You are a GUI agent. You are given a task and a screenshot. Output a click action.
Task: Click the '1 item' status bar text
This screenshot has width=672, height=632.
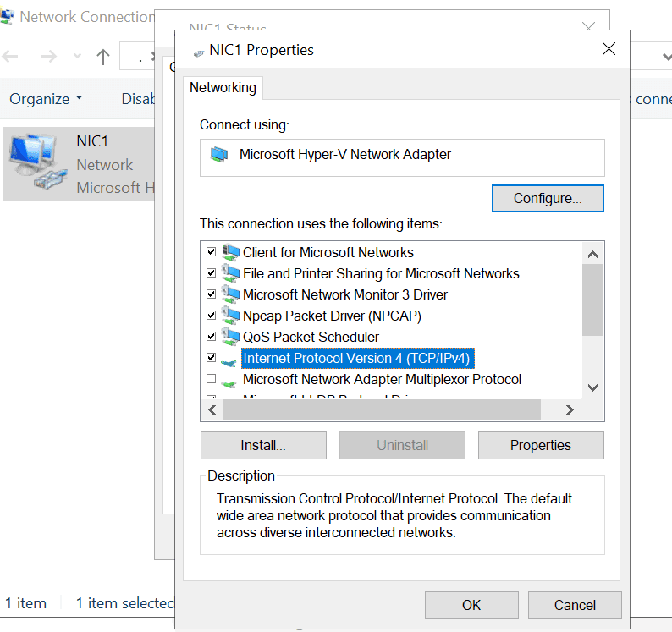25,603
